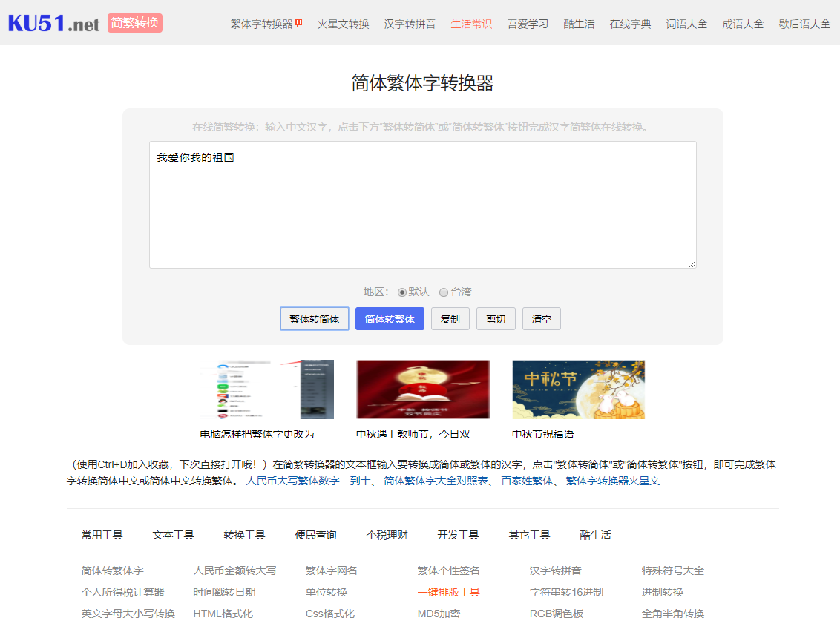Select the 台湾 region radio button

(444, 292)
